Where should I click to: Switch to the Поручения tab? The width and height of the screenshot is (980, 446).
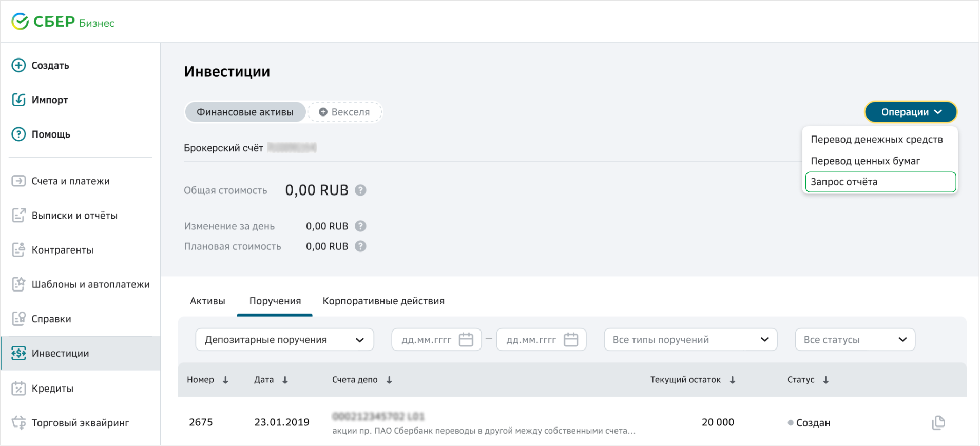point(275,301)
